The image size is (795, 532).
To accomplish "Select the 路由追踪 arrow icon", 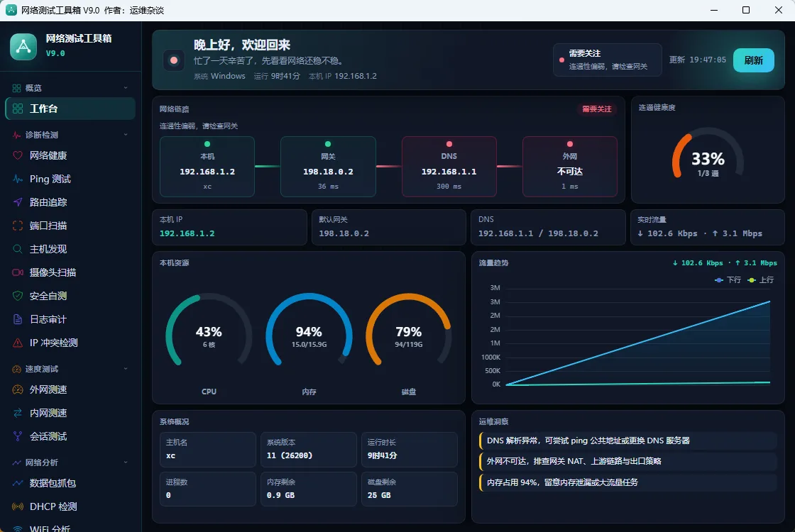I will tap(18, 202).
